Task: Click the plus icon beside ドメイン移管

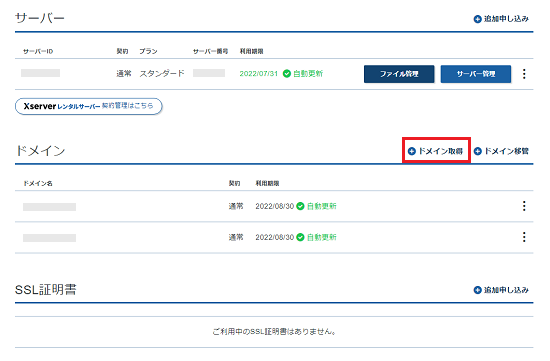Action: click(477, 151)
